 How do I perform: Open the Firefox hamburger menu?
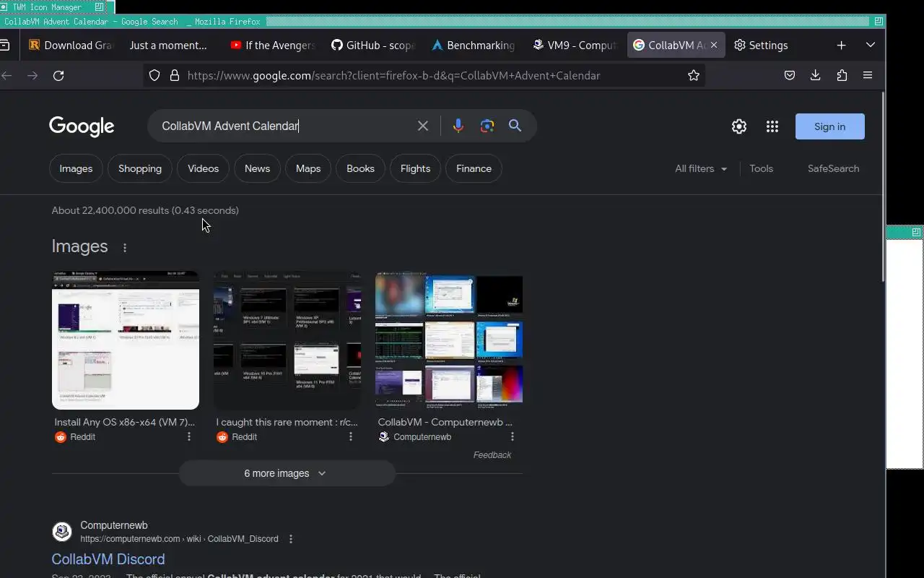tap(868, 75)
